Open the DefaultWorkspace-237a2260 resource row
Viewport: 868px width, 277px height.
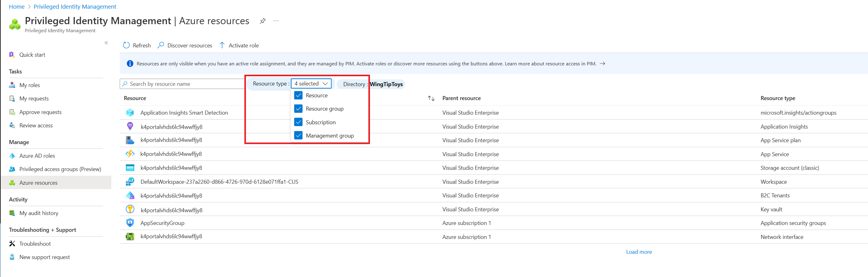click(219, 182)
